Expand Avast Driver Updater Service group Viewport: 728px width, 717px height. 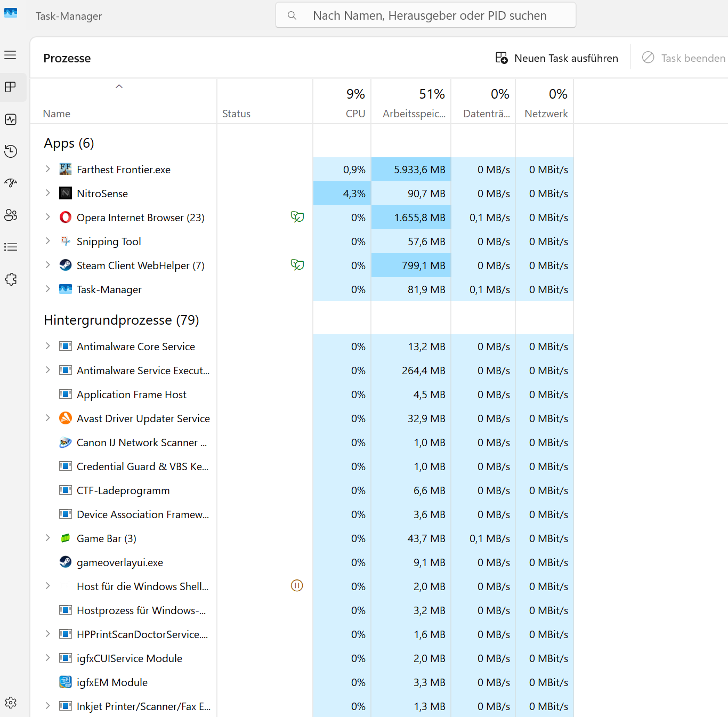pos(48,418)
